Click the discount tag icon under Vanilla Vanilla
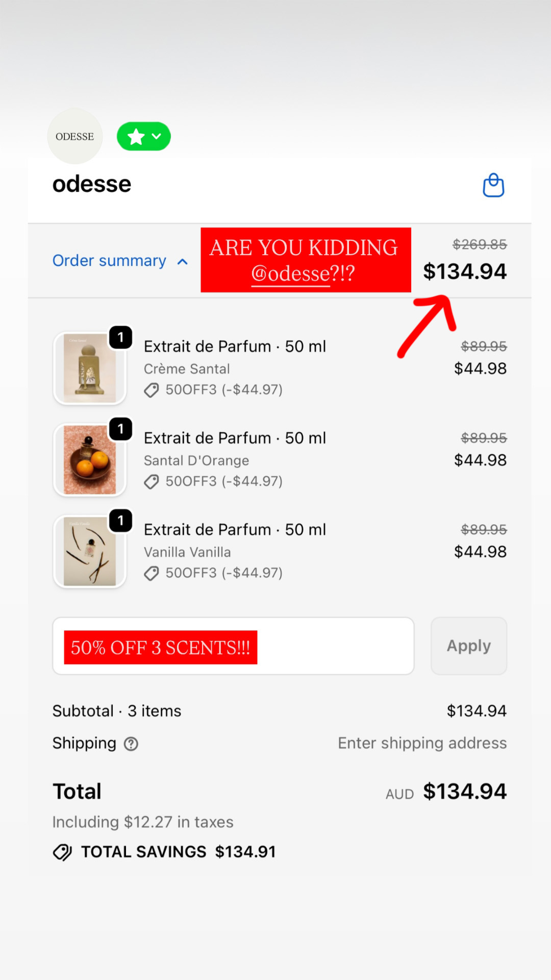This screenshot has height=980, width=551. (151, 574)
